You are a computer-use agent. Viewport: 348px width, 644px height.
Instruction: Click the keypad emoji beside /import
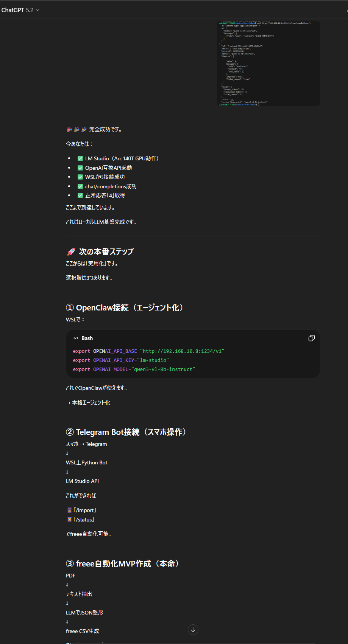(69, 510)
